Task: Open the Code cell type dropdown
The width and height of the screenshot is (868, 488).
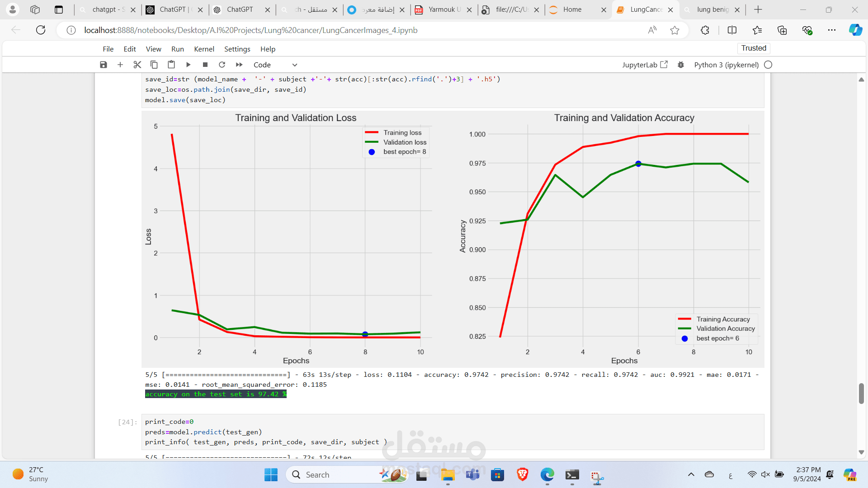Action: (x=275, y=65)
